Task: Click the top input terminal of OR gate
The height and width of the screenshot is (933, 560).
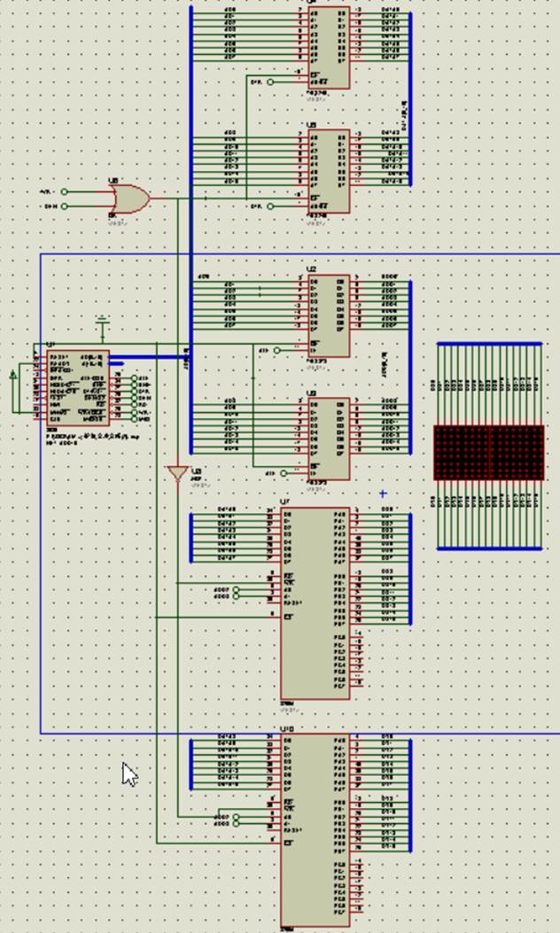Action: 65,191
